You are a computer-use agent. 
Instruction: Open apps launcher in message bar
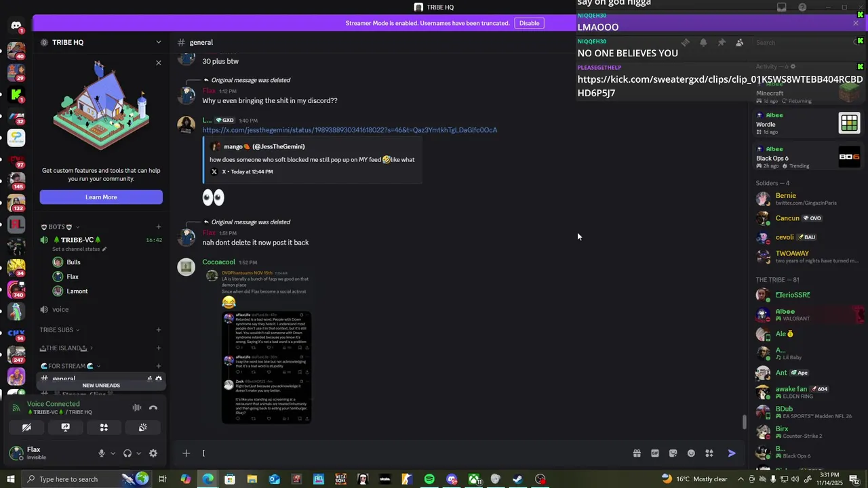(709, 453)
